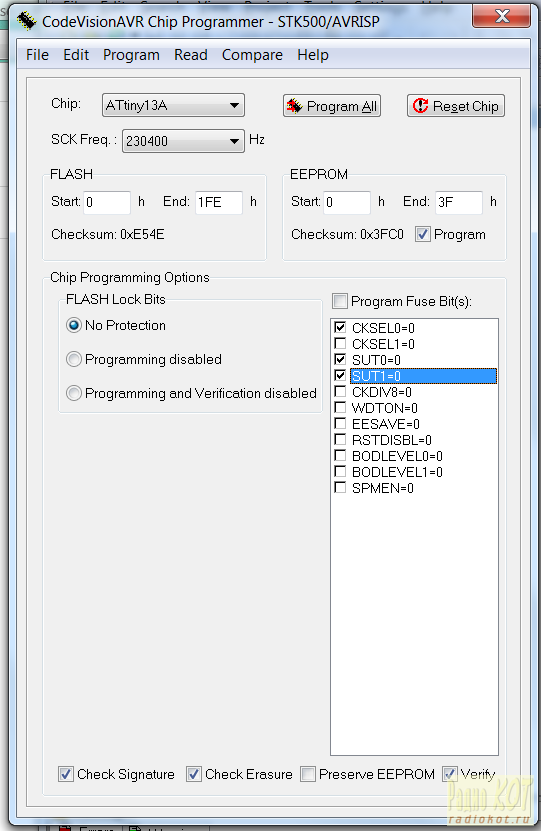The image size is (544, 836).
Task: Expand the SCK Freq. dropdown
Action: pos(183,141)
